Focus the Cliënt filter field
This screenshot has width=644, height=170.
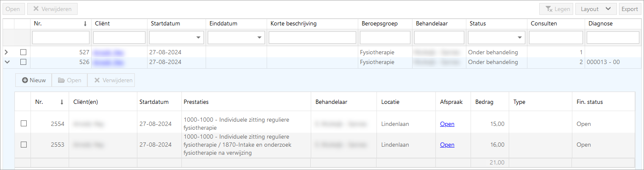119,38
